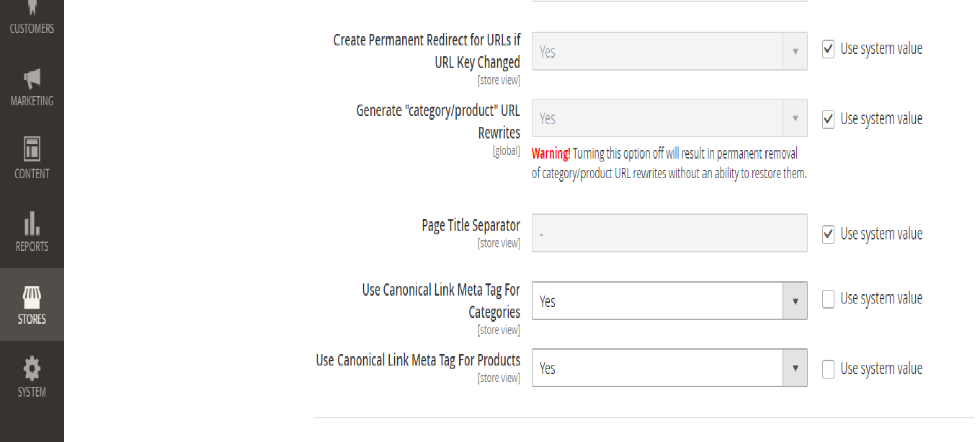Click the "Page Title Separator" field label text
The image size is (980, 442).
click(x=471, y=226)
